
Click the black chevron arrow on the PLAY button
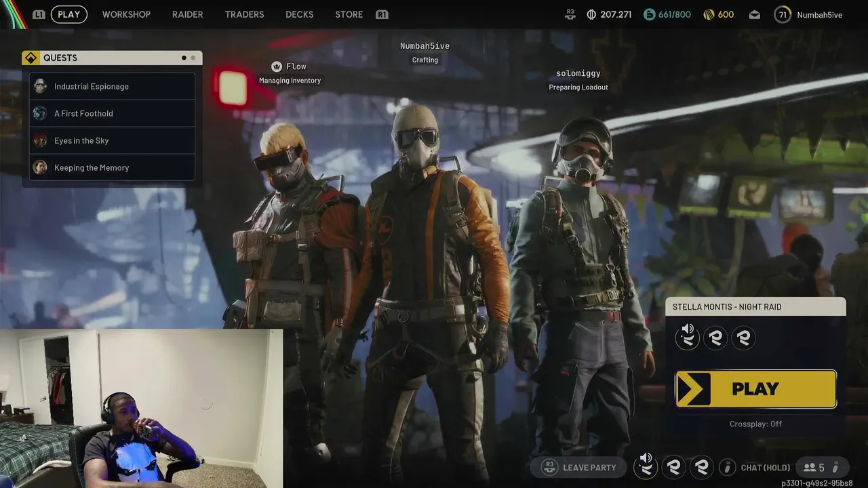[x=693, y=389]
